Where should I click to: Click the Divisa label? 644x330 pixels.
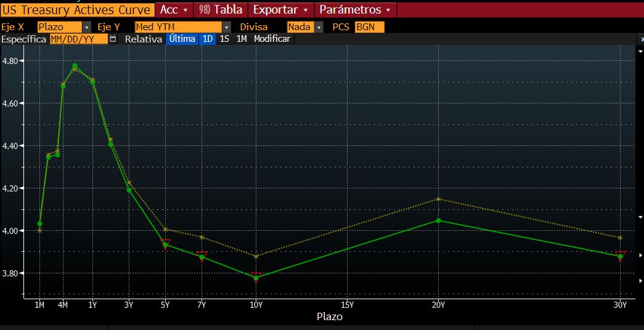click(x=254, y=27)
